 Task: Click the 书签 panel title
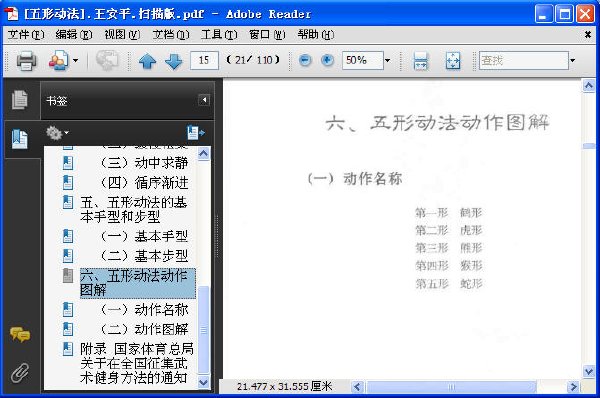coord(57,101)
